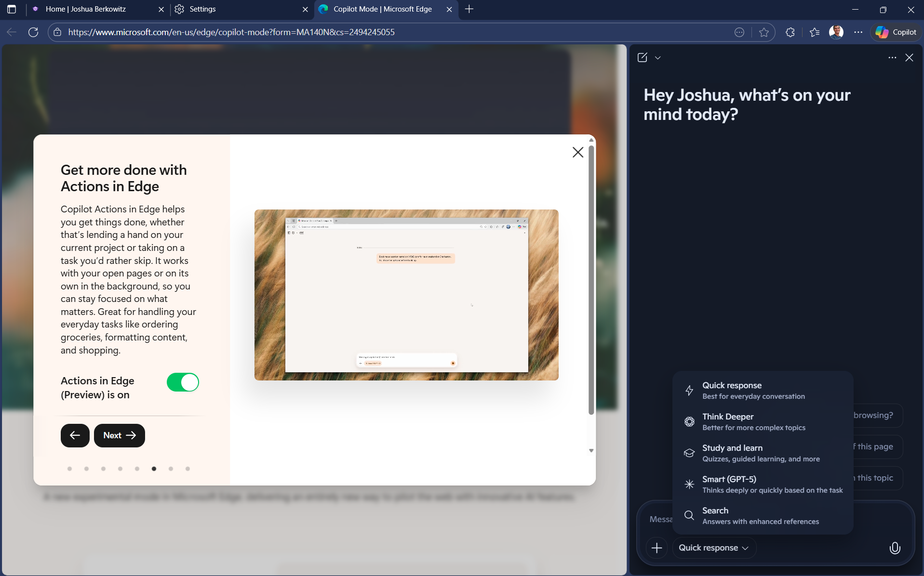Image resolution: width=924 pixels, height=576 pixels.
Task: Click the Copilot button in the toolbar
Action: 896,32
